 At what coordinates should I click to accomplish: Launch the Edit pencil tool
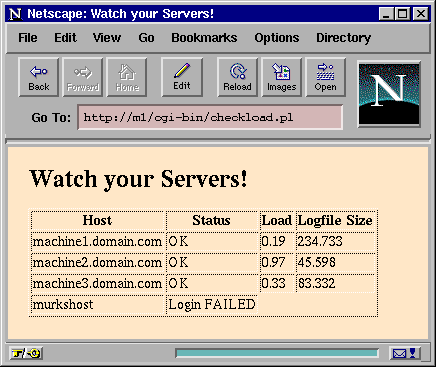182,77
